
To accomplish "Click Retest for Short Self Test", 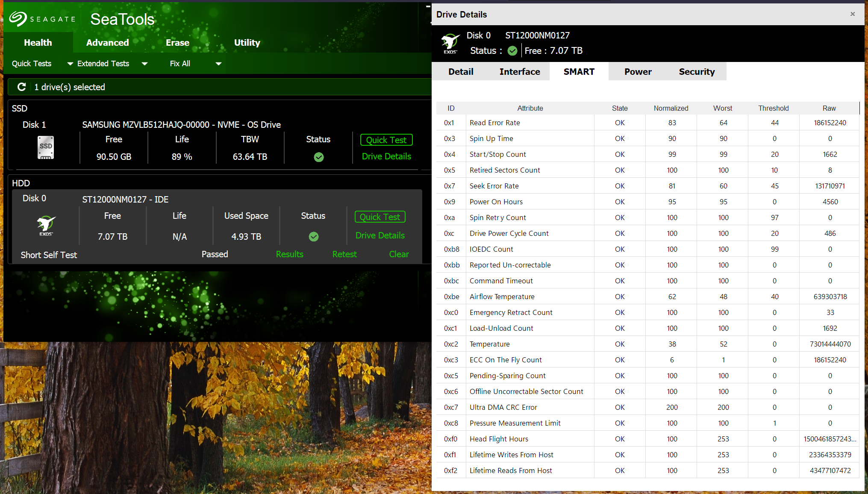I will point(344,254).
